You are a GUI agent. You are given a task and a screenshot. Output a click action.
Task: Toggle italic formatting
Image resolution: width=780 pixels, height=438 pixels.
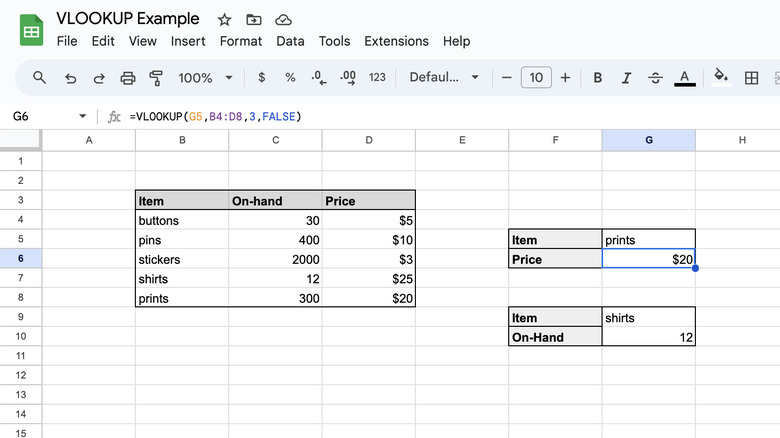pyautogui.click(x=627, y=77)
